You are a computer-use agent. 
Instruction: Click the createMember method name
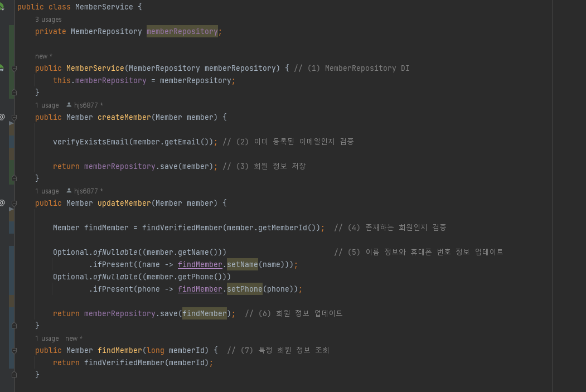click(124, 117)
